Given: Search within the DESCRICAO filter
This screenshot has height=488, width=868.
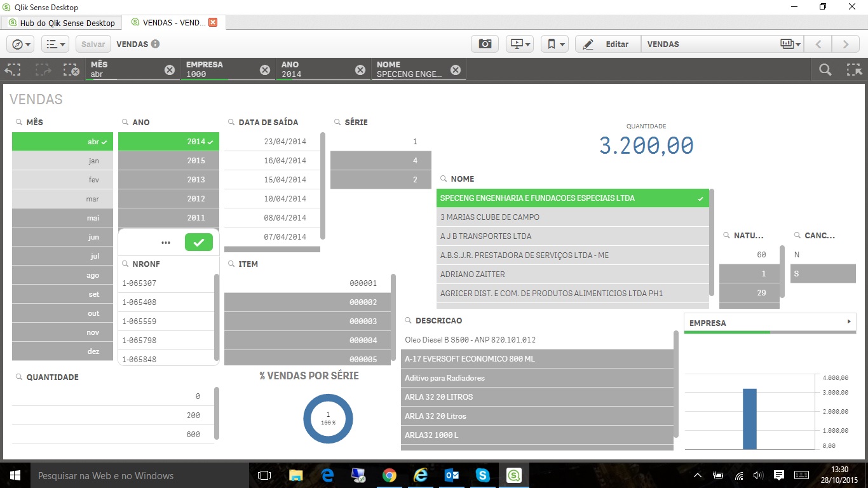Looking at the screenshot, I should click(x=408, y=321).
